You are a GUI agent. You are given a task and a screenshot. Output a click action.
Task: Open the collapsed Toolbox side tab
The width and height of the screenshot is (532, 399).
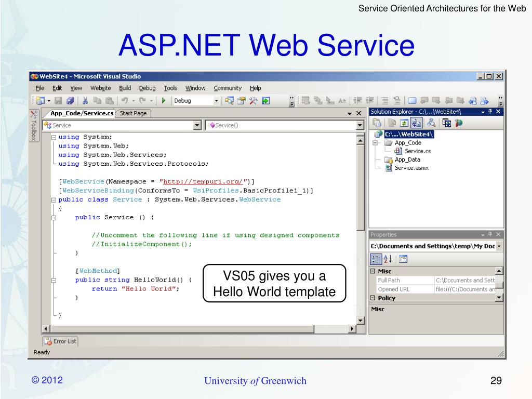[34, 125]
